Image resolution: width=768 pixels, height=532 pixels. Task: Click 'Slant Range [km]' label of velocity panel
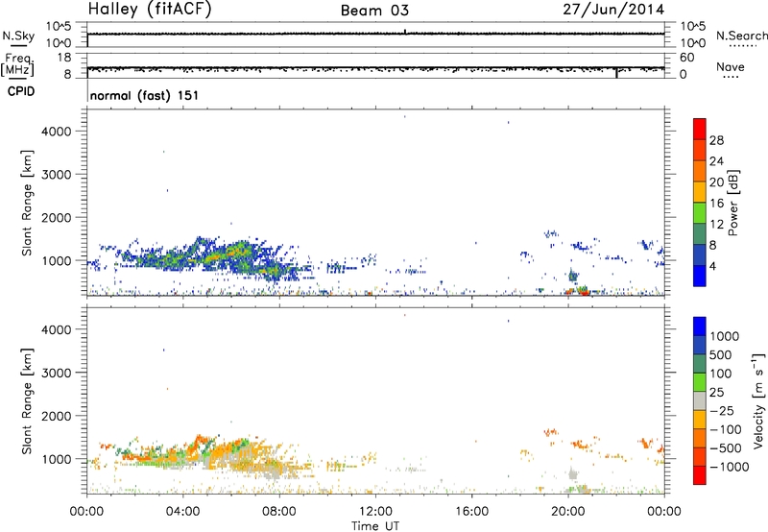point(27,400)
